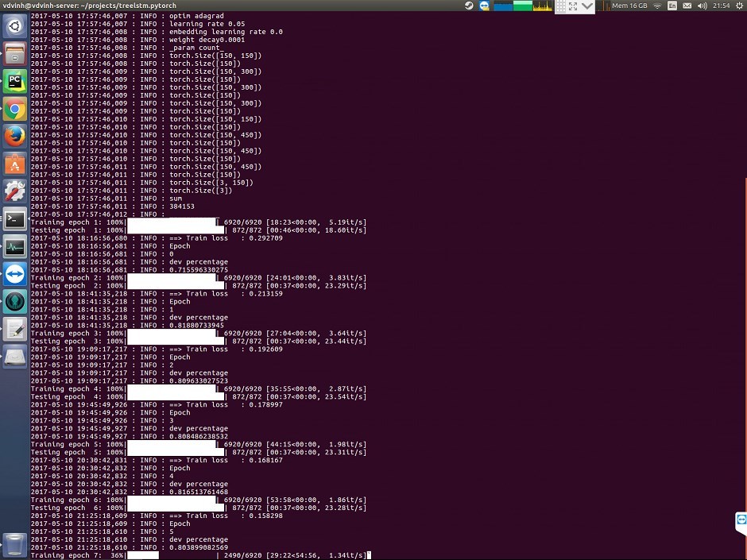Open the session gear menu

click(x=739, y=6)
